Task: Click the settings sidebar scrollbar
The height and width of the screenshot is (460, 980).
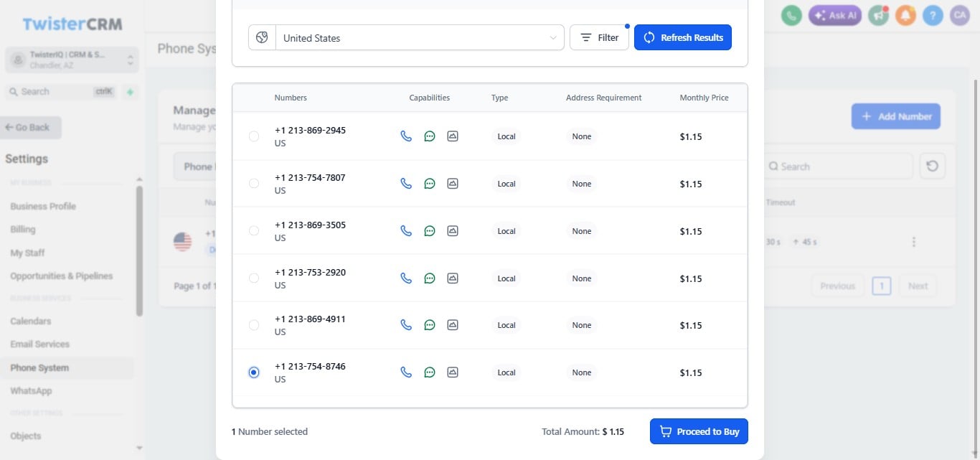Action: tap(139, 251)
